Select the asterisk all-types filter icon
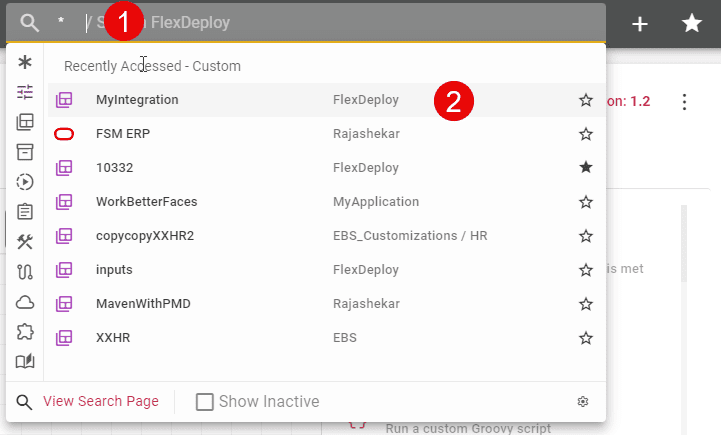The height and width of the screenshot is (435, 721). 25,62
